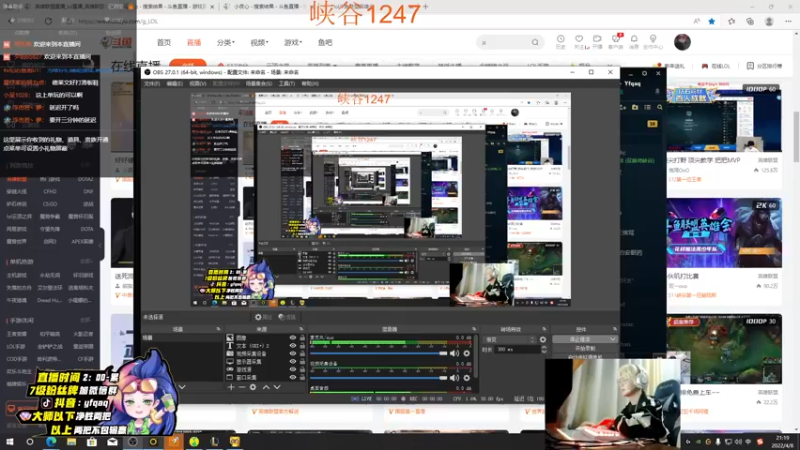Screen dimensions: 800x450
Task: Open OBS Studio from the taskbar
Action: click(x=133, y=442)
